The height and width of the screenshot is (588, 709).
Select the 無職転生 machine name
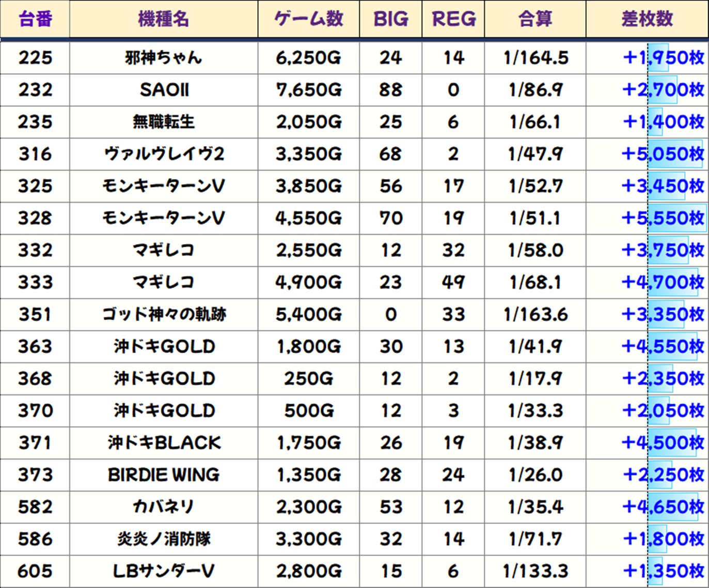[164, 122]
